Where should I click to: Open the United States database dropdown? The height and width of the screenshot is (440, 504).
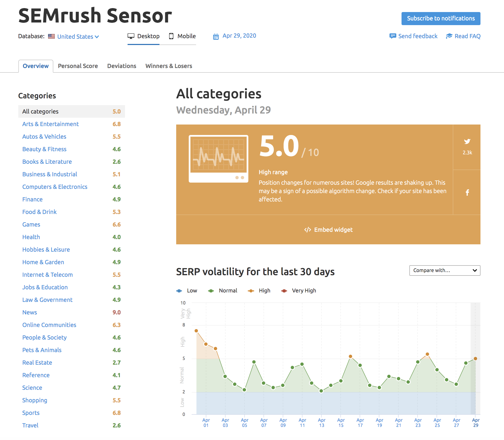point(78,37)
